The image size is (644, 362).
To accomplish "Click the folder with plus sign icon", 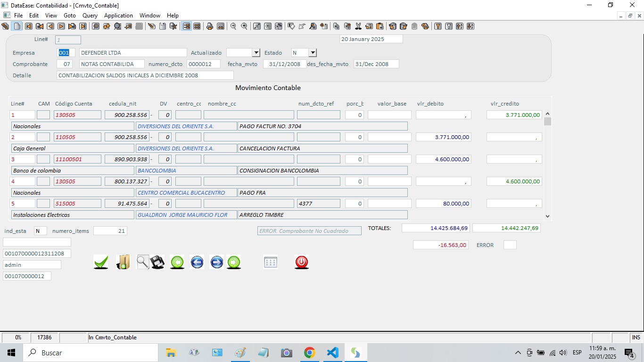I will [x=123, y=262].
